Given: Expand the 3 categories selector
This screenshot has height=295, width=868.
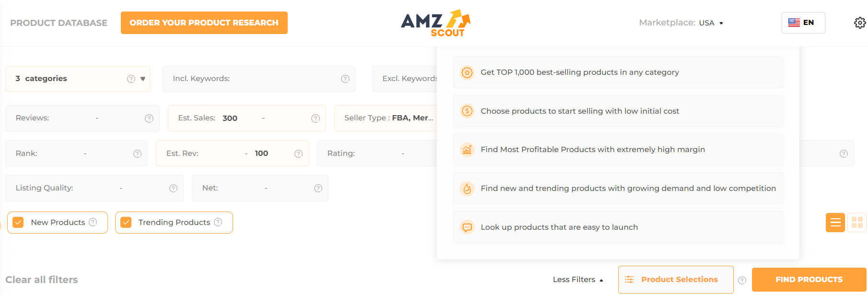Looking at the screenshot, I should click(x=142, y=79).
